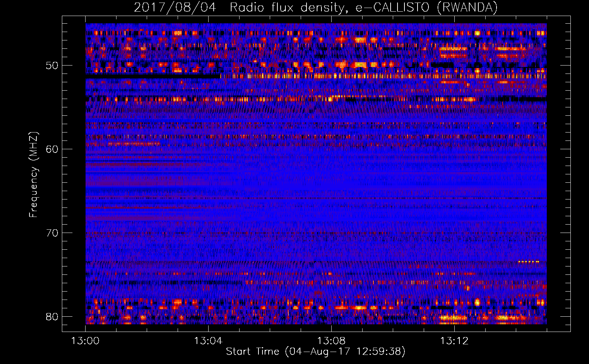Image resolution: width=589 pixels, height=364 pixels.
Task: Click the Start Time axis caption
Action: point(316,352)
